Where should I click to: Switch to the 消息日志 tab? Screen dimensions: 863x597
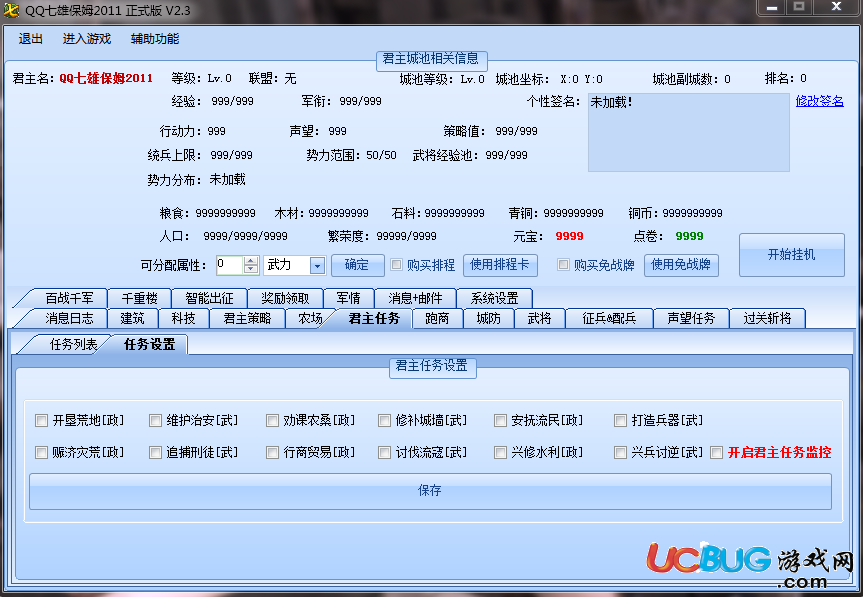click(68, 319)
